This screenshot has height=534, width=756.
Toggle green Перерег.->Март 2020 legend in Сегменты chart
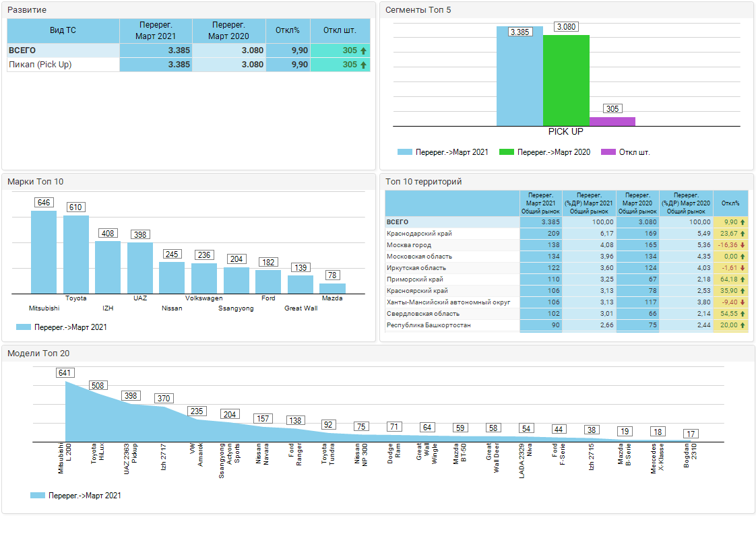(544, 152)
